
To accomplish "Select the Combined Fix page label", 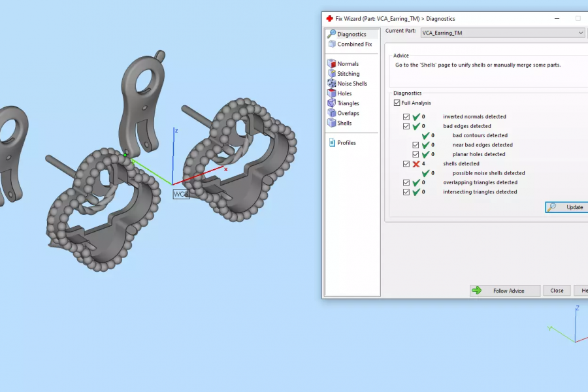I will click(x=354, y=44).
